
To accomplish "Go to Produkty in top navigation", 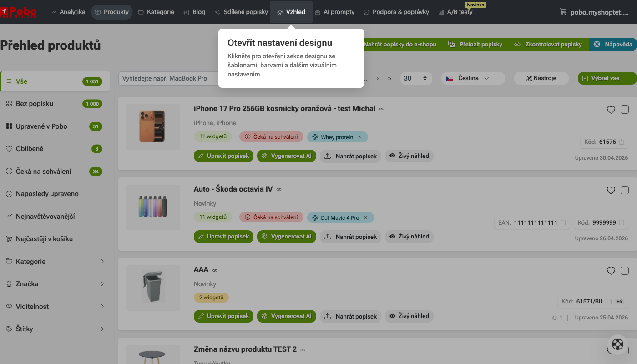I will 112,12.
